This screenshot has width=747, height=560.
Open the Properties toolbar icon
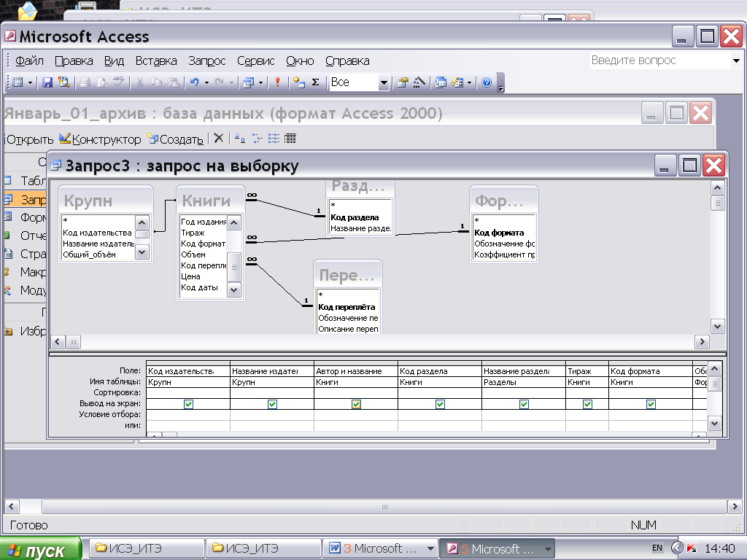[403, 82]
